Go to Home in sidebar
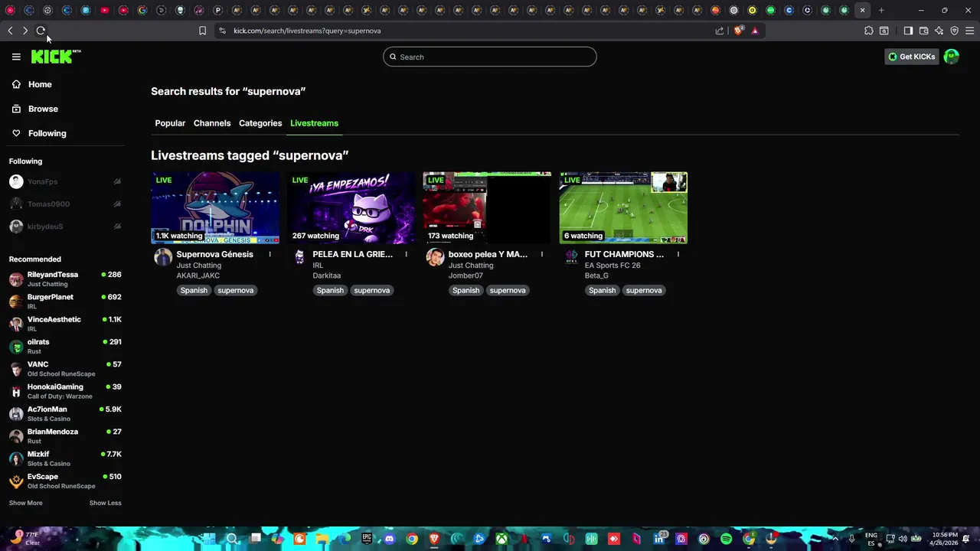This screenshot has width=980, height=551. (40, 84)
